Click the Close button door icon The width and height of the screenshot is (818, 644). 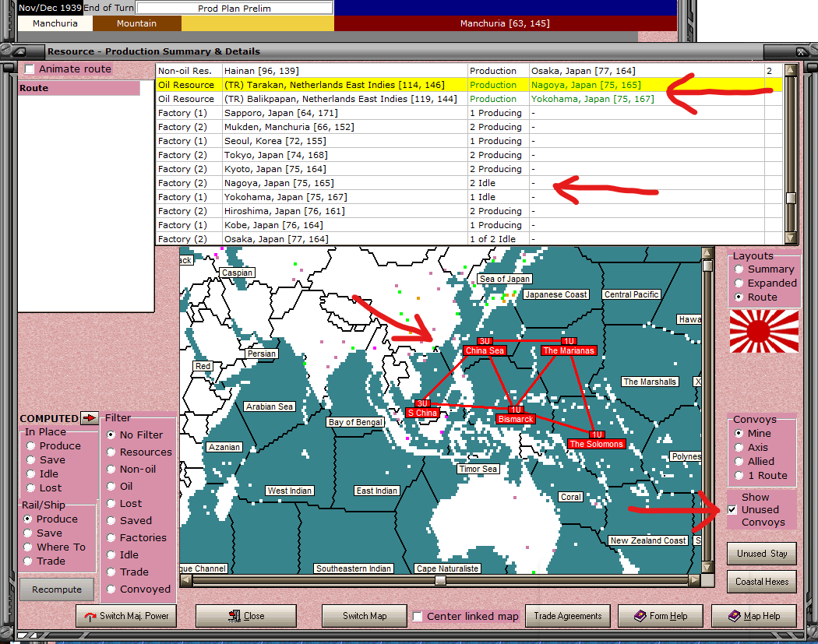point(234,616)
